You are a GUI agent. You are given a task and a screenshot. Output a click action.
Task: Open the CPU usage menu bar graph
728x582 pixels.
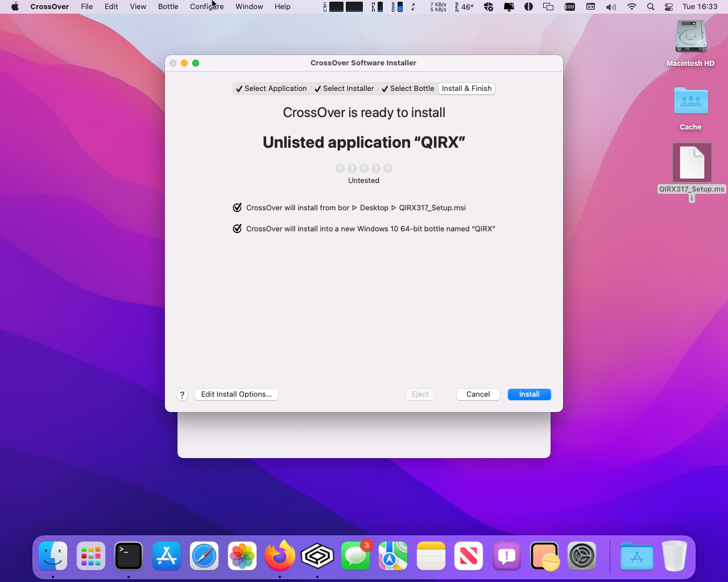[344, 7]
